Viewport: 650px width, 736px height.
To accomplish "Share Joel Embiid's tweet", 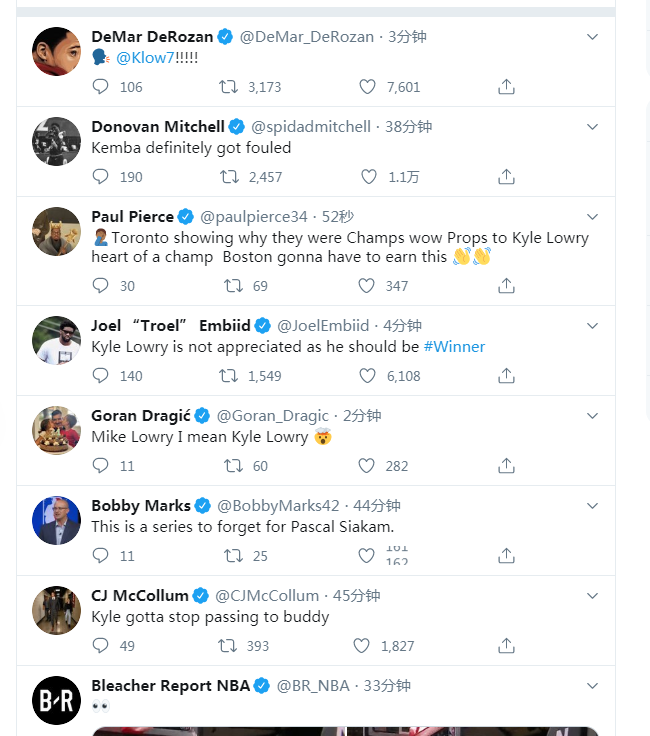I will click(506, 376).
